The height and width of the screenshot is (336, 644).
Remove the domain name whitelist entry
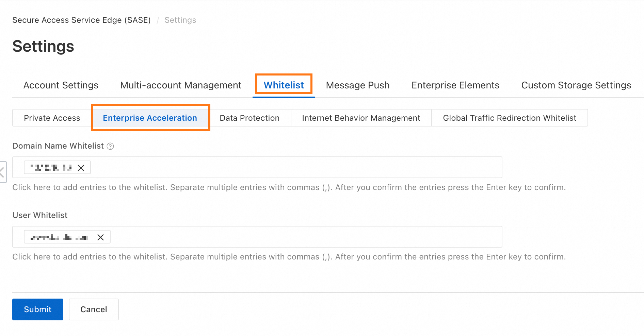click(81, 168)
